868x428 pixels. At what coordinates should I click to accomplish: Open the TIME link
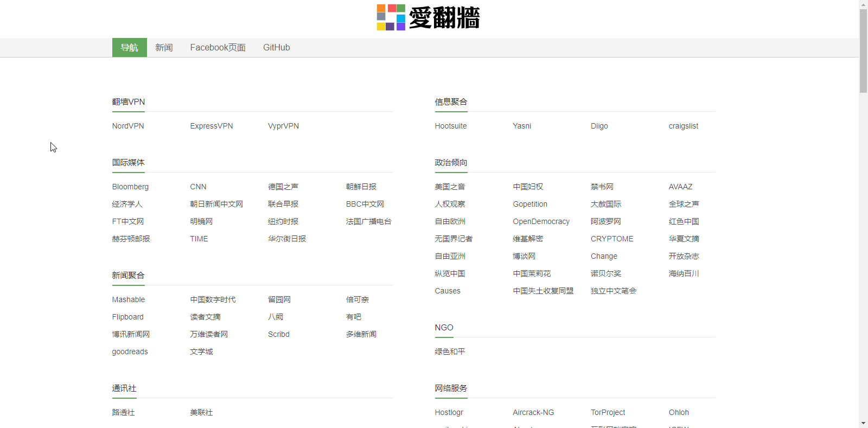pos(199,239)
